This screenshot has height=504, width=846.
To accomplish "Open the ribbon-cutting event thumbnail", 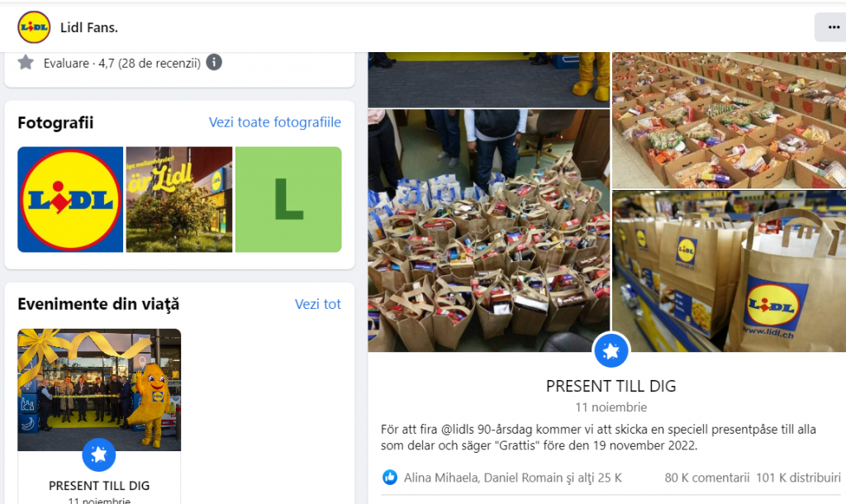I will [99, 390].
